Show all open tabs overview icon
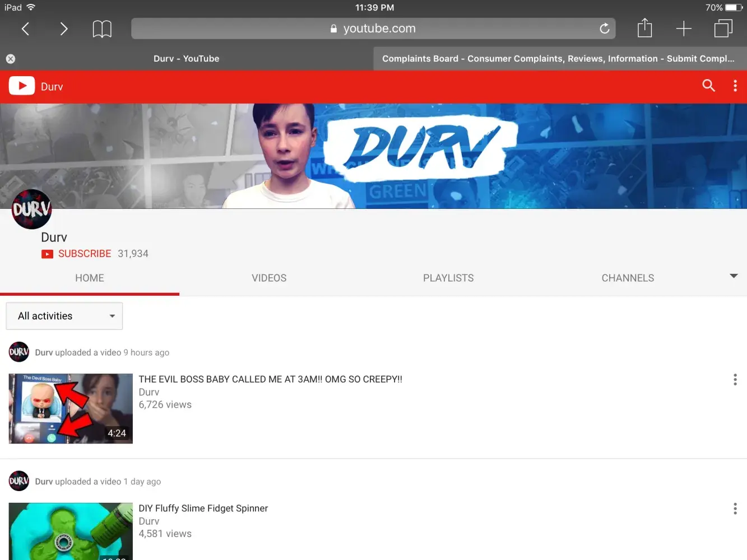 723,28
